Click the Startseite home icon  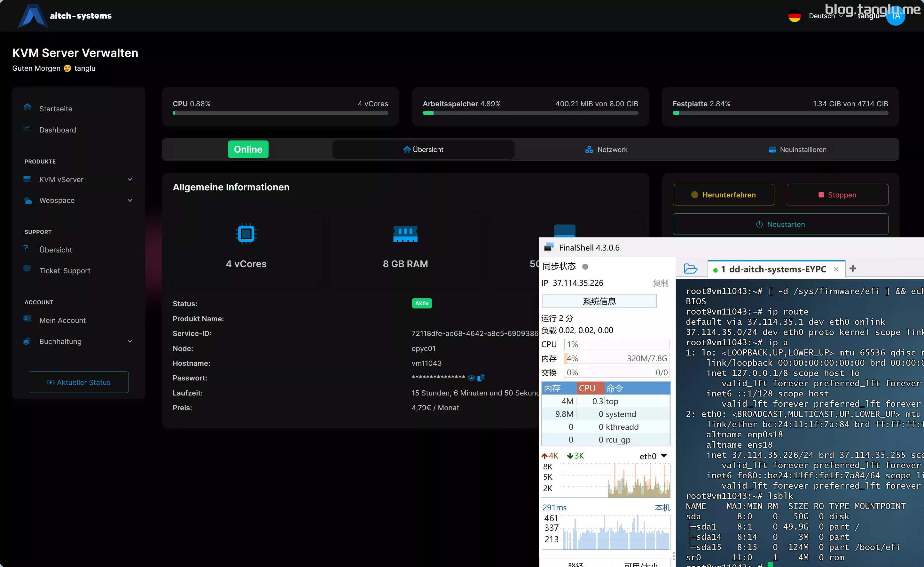coord(27,107)
